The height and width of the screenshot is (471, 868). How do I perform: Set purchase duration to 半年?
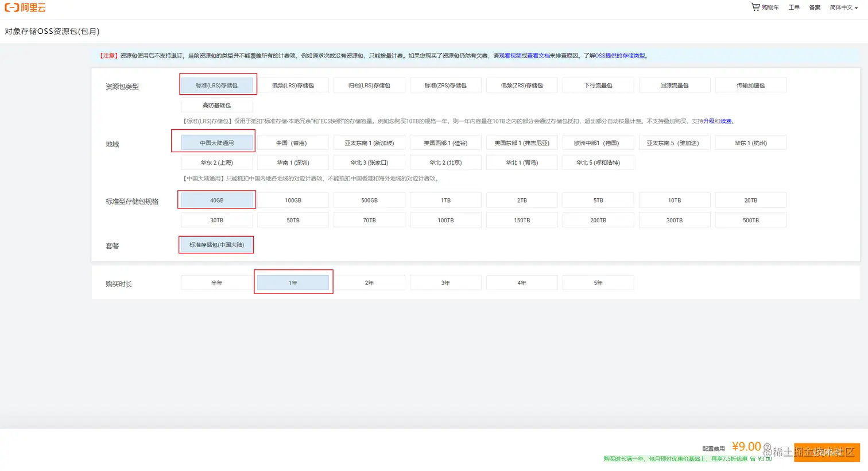pyautogui.click(x=217, y=283)
